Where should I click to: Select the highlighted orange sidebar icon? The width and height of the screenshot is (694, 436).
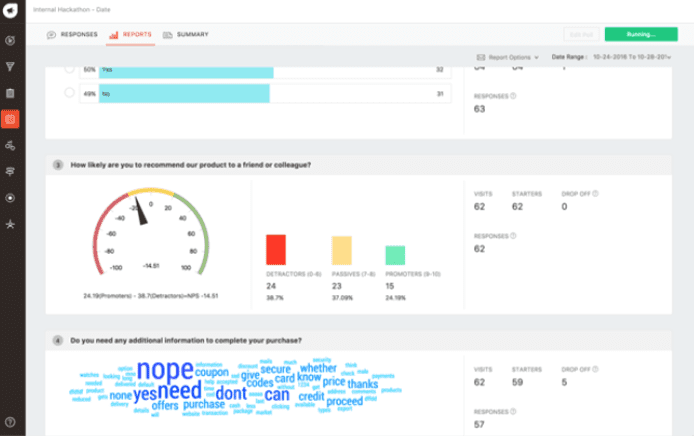10,119
